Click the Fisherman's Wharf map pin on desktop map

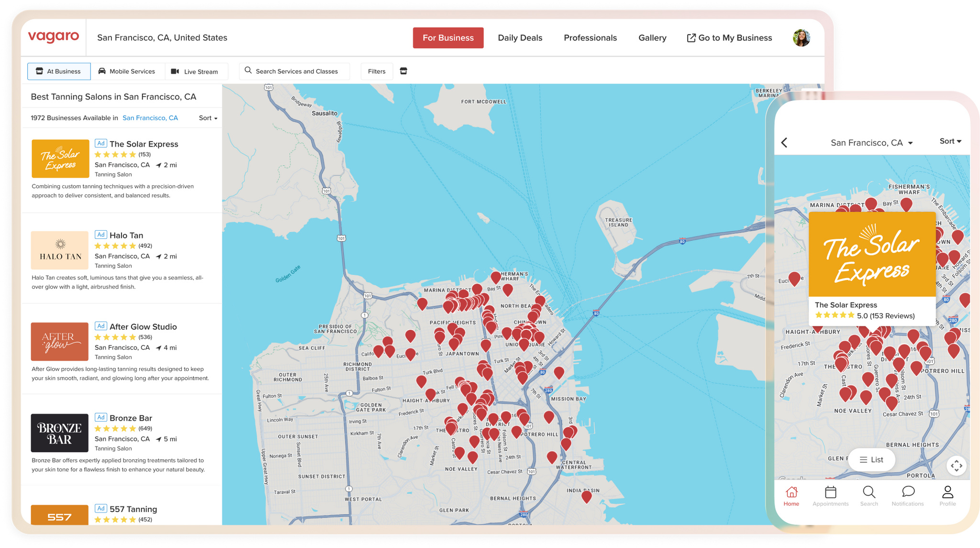[496, 277]
